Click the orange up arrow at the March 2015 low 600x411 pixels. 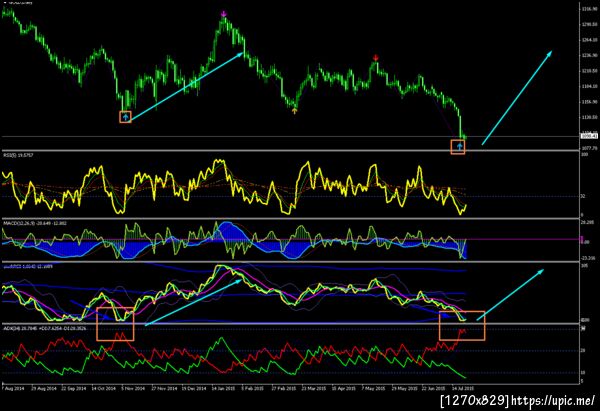(x=294, y=111)
